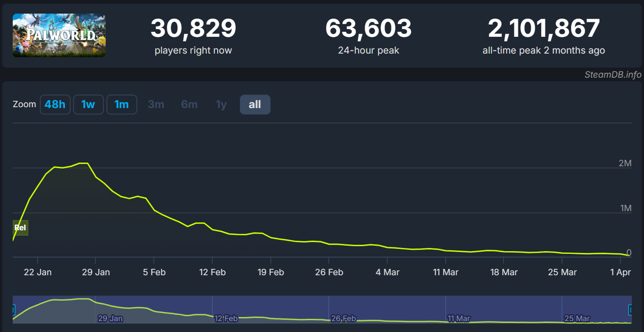Viewport: 644px width, 332px height.
Task: Click the right navigator range handle
Action: tap(630, 310)
